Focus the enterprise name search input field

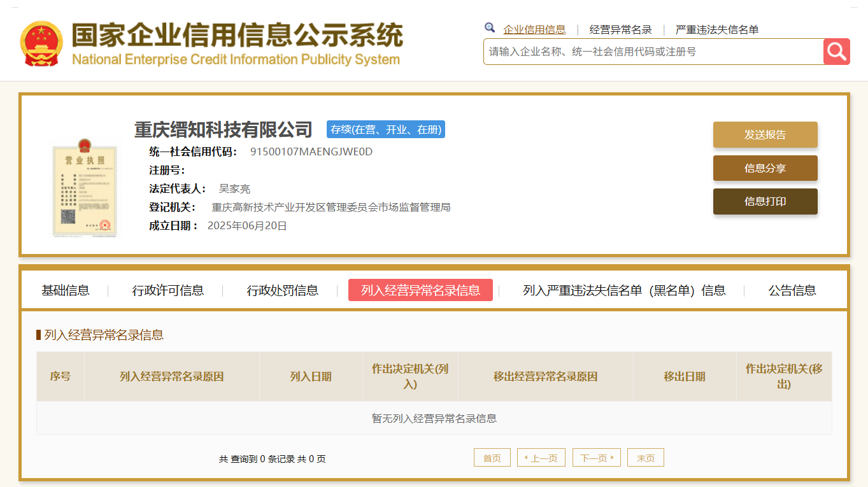(x=653, y=52)
